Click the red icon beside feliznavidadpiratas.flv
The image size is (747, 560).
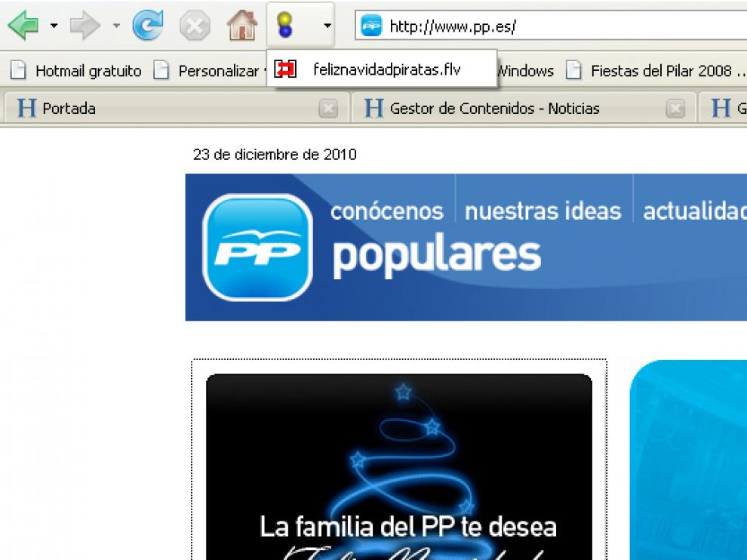pos(285,69)
